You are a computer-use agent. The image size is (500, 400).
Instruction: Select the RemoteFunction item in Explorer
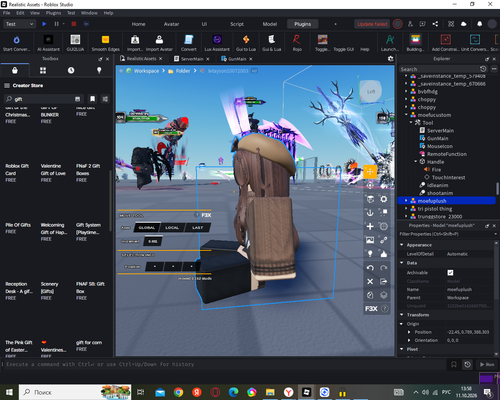coord(447,154)
